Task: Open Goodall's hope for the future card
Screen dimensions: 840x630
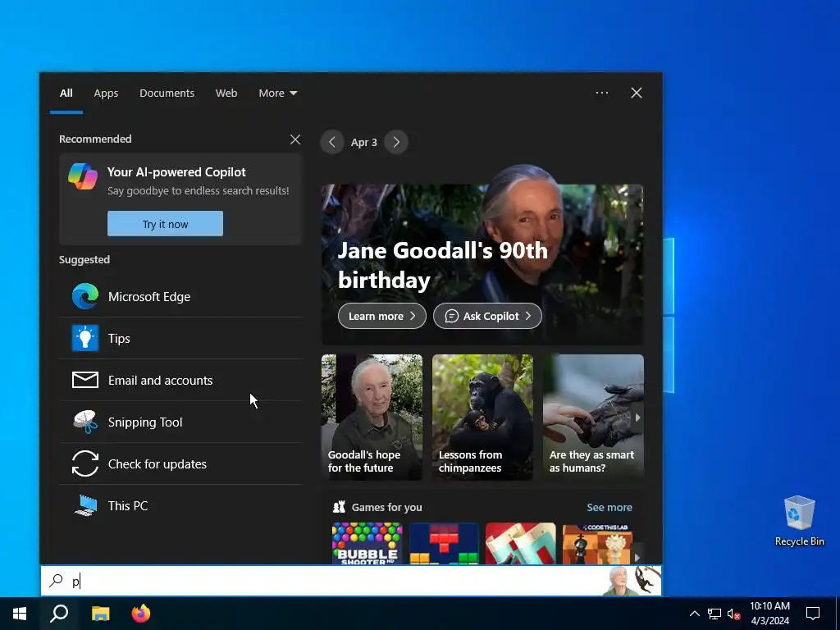Action: [x=372, y=417]
